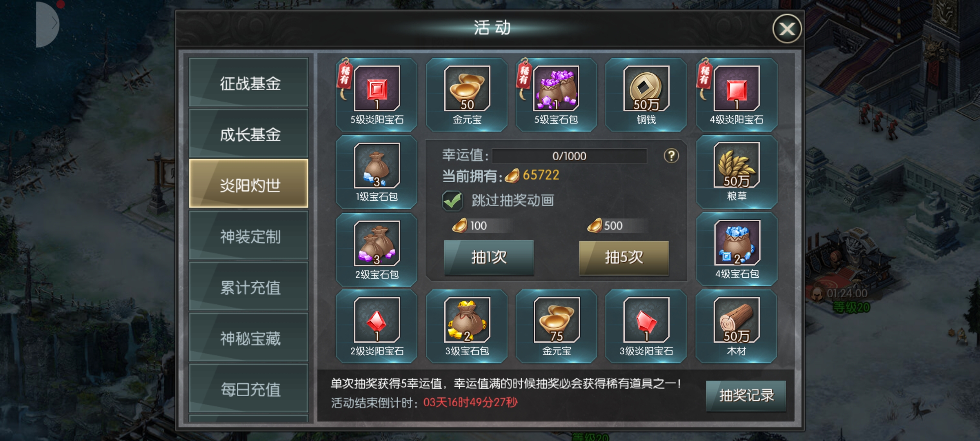This screenshot has width=980, height=441.
Task: Tap the 1级宝石包 bag icon
Action: (376, 165)
